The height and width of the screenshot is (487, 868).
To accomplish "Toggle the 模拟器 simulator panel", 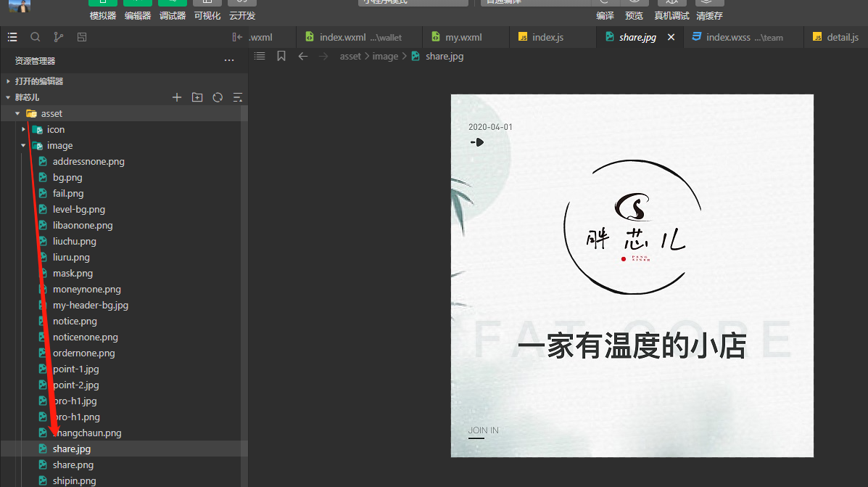I will tap(102, 15).
